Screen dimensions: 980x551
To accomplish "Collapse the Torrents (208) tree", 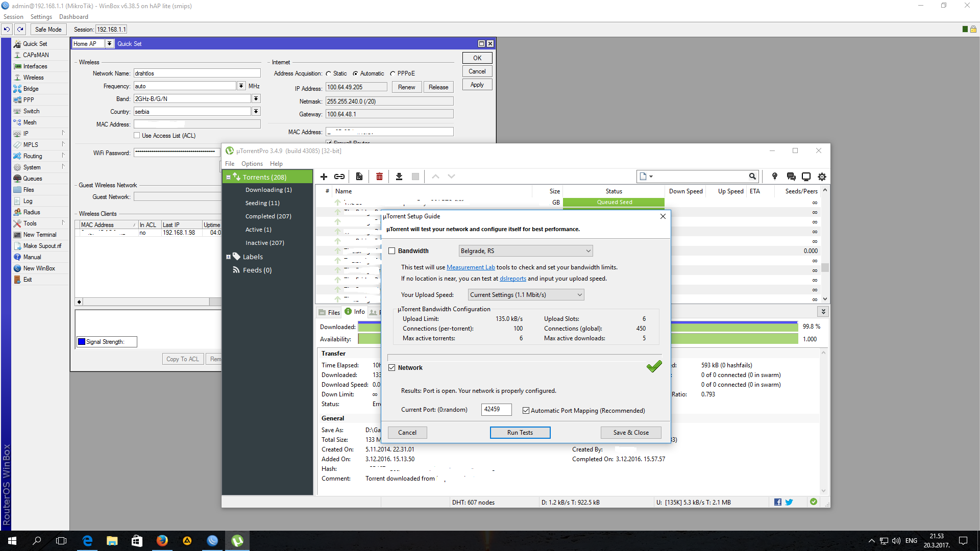I will pyautogui.click(x=228, y=178).
